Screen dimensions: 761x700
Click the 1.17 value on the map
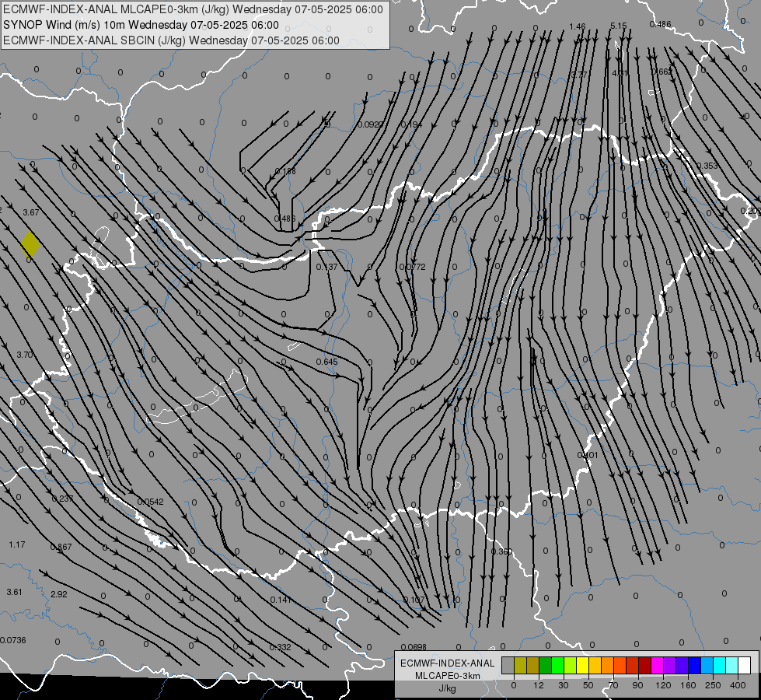17,544
